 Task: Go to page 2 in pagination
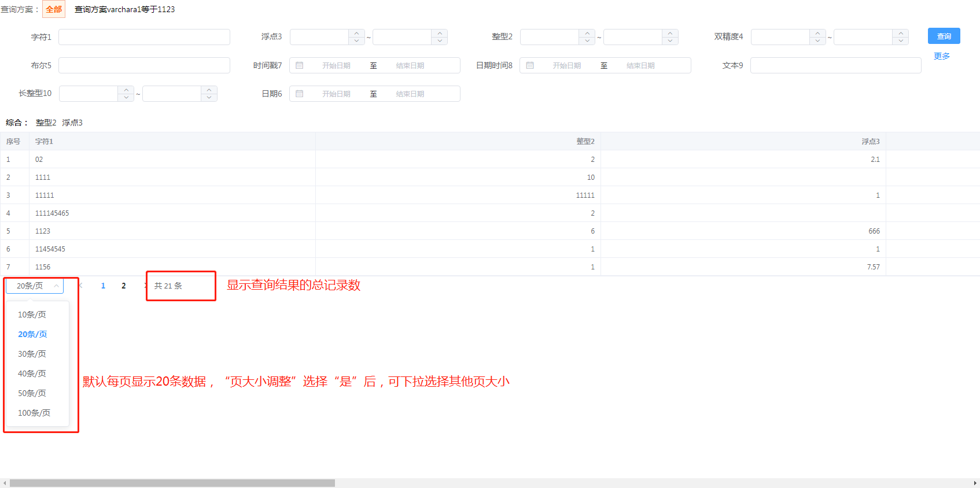[x=124, y=286]
